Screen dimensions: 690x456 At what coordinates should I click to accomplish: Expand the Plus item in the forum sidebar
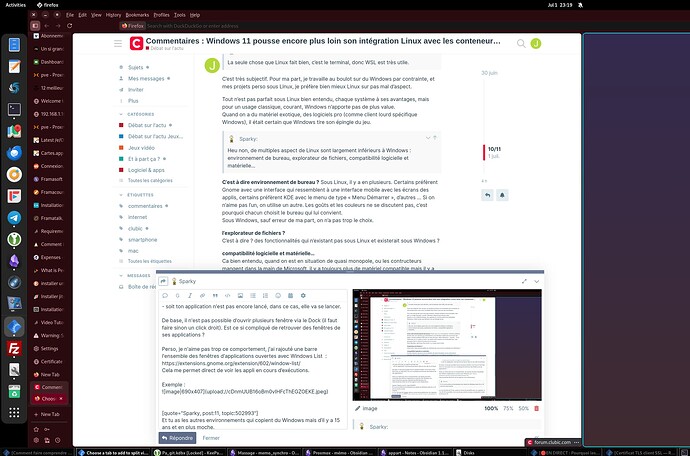[133, 101]
